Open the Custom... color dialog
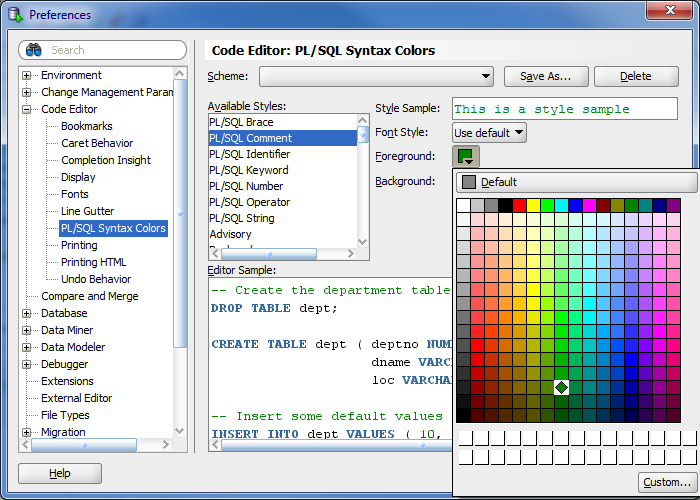The image size is (700, 500). pos(667,482)
